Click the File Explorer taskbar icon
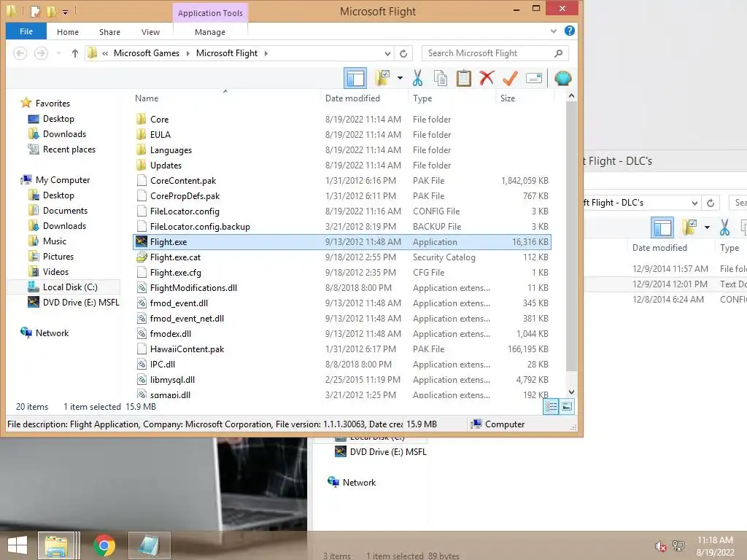The image size is (747, 560). pos(57,545)
